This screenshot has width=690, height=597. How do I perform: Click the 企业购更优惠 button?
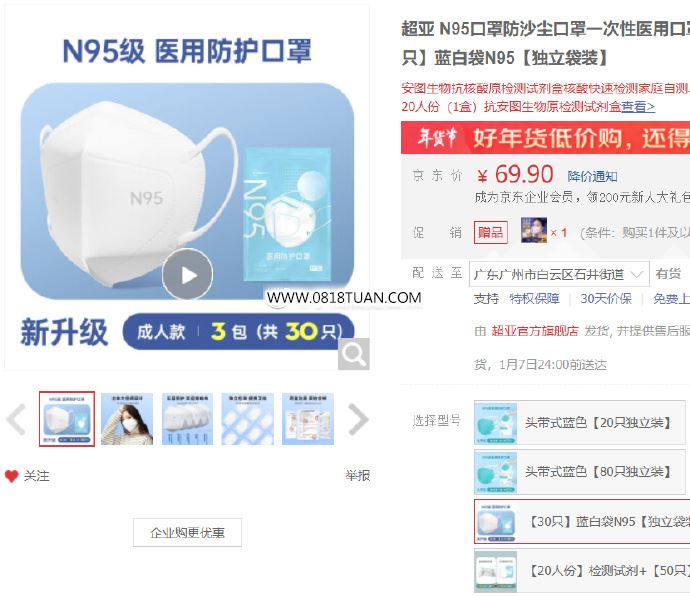187,532
